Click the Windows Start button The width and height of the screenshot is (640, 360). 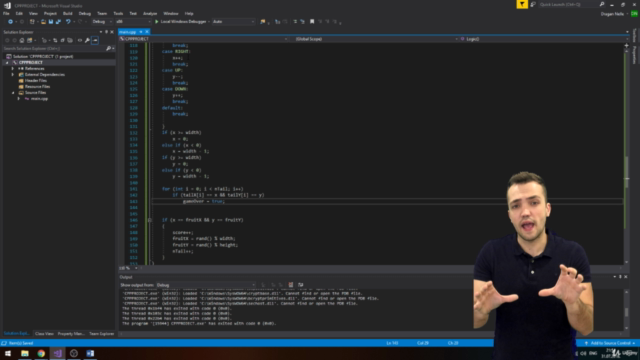pos(8,353)
